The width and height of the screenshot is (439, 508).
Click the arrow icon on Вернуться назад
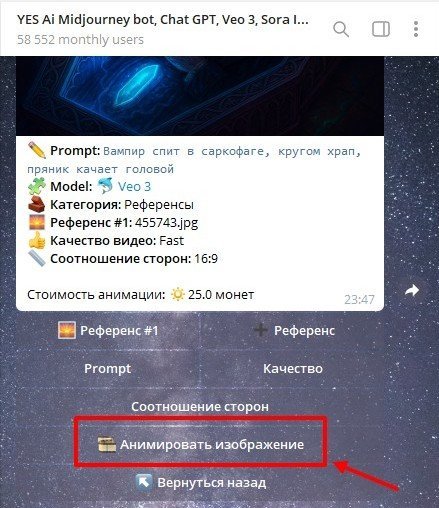pyautogui.click(x=144, y=482)
